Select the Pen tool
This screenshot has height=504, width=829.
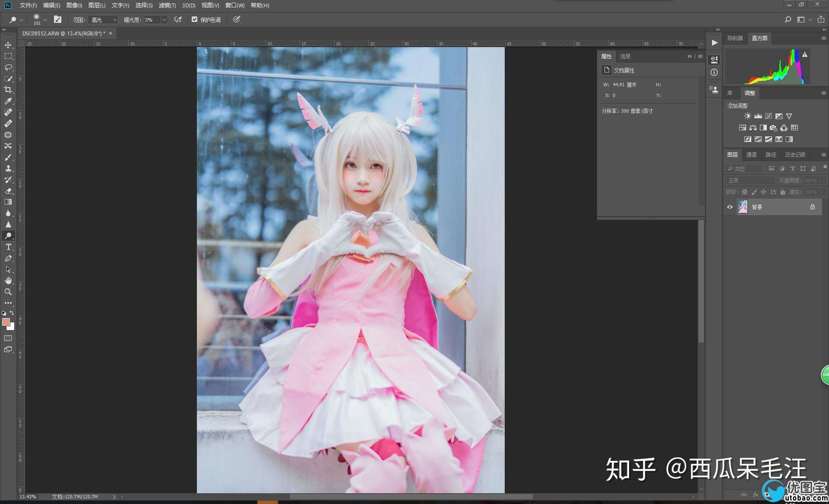point(8,258)
